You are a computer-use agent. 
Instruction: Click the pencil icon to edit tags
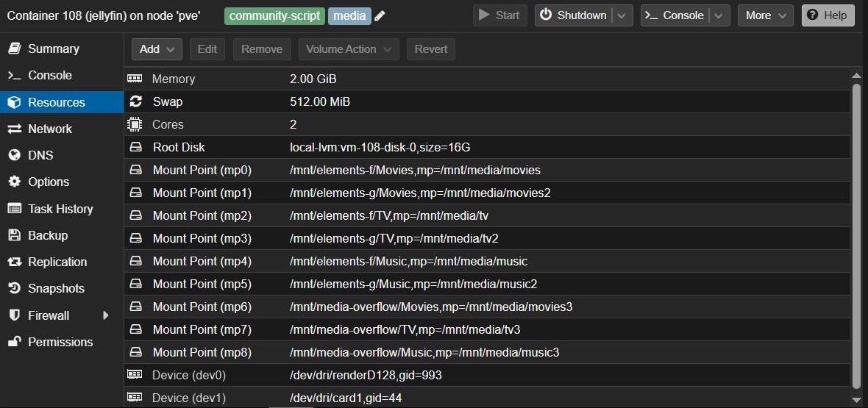[x=379, y=15]
